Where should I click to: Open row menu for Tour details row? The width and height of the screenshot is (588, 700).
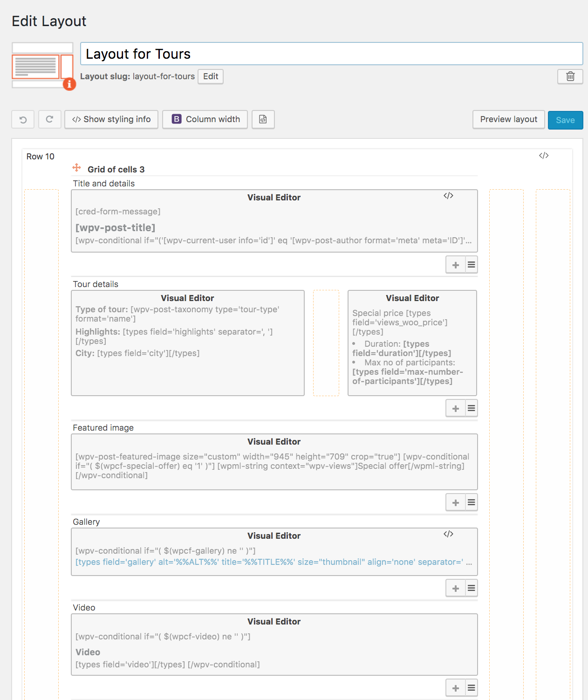472,408
